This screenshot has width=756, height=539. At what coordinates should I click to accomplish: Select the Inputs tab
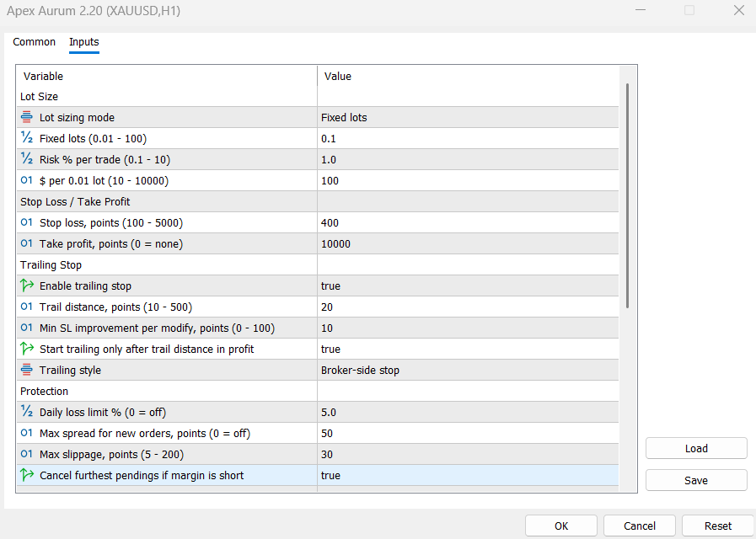[x=84, y=42]
